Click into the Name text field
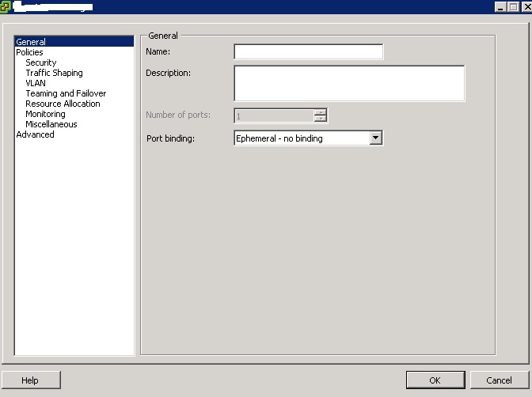 click(x=308, y=52)
